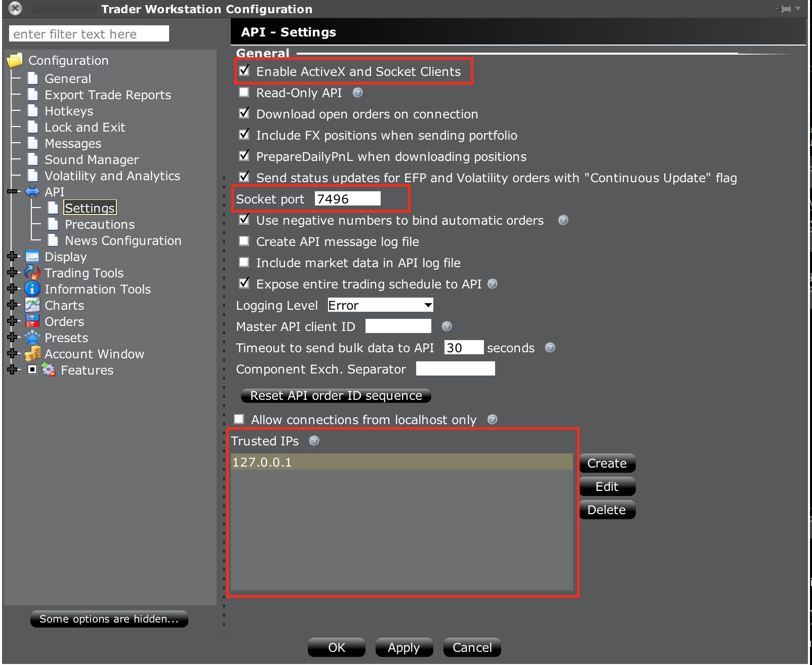Click the API arrows icon in tree
Image resolution: width=812 pixels, height=665 pixels.
pyautogui.click(x=32, y=192)
